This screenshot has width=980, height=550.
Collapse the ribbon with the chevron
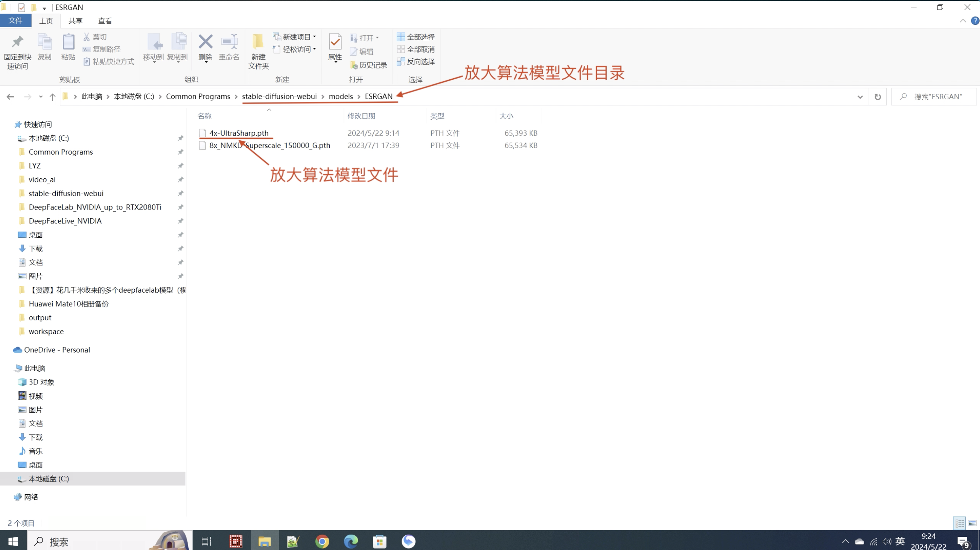tap(963, 21)
